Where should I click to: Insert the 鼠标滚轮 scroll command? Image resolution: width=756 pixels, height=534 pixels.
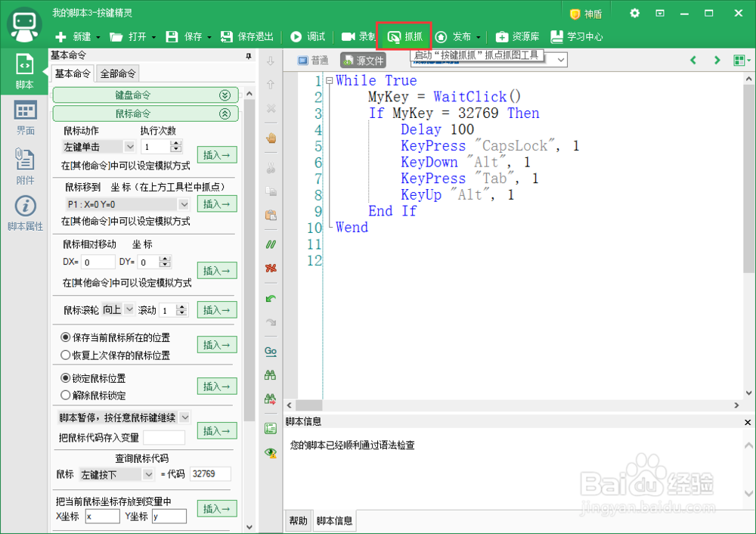coord(217,309)
